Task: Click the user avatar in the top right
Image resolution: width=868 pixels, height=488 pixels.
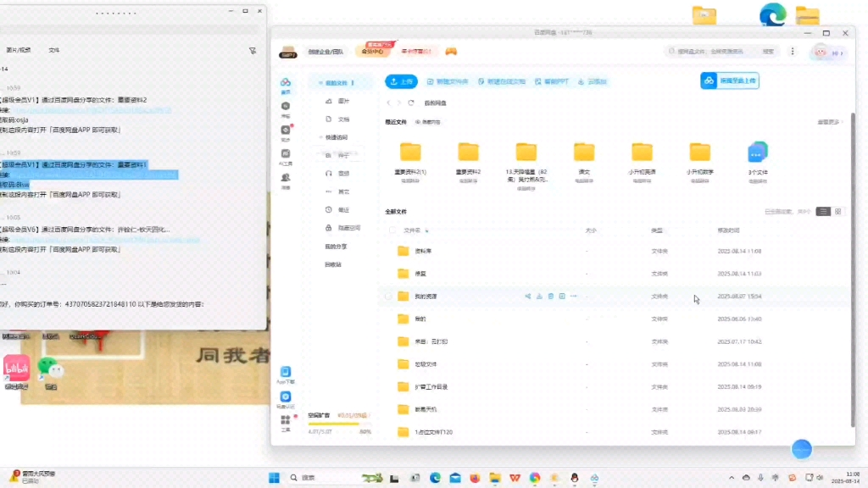Action: coord(820,52)
